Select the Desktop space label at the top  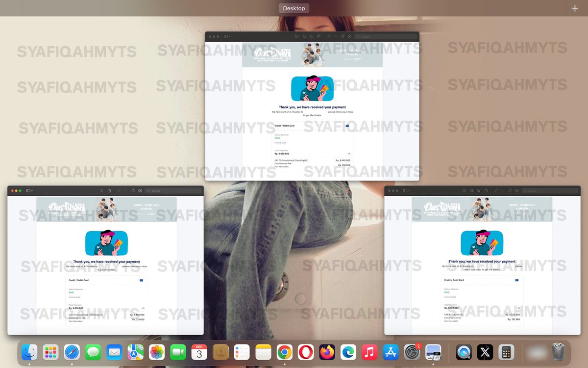point(294,8)
